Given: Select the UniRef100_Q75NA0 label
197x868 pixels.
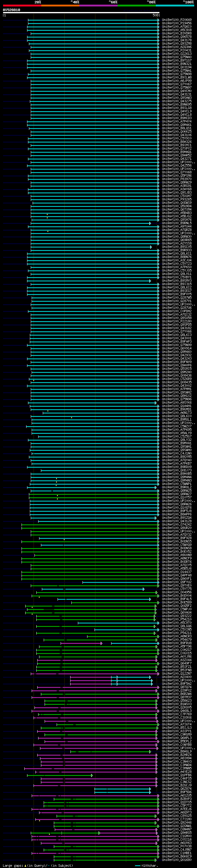Looking at the screenshot, I should [177, 57].
